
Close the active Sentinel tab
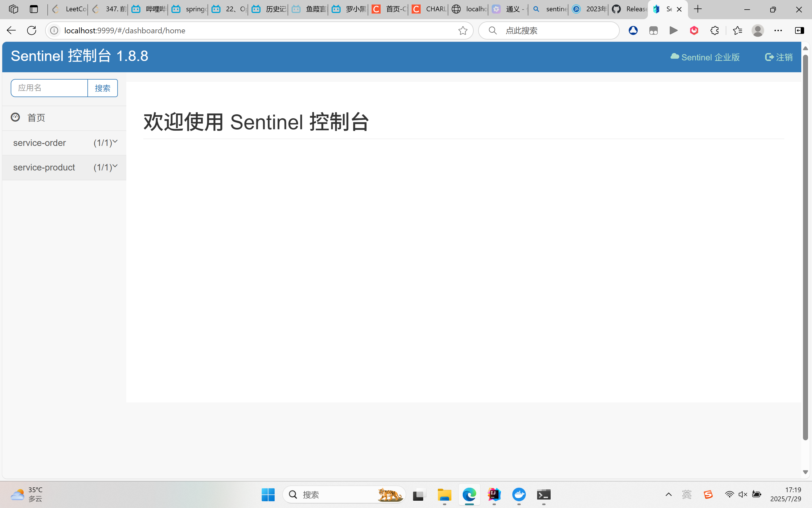pos(679,9)
